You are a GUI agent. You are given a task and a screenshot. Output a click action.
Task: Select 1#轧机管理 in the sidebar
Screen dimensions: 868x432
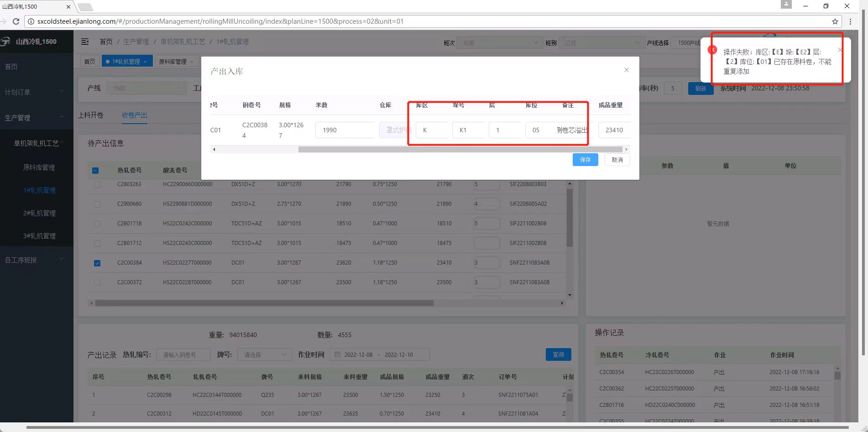tap(39, 190)
